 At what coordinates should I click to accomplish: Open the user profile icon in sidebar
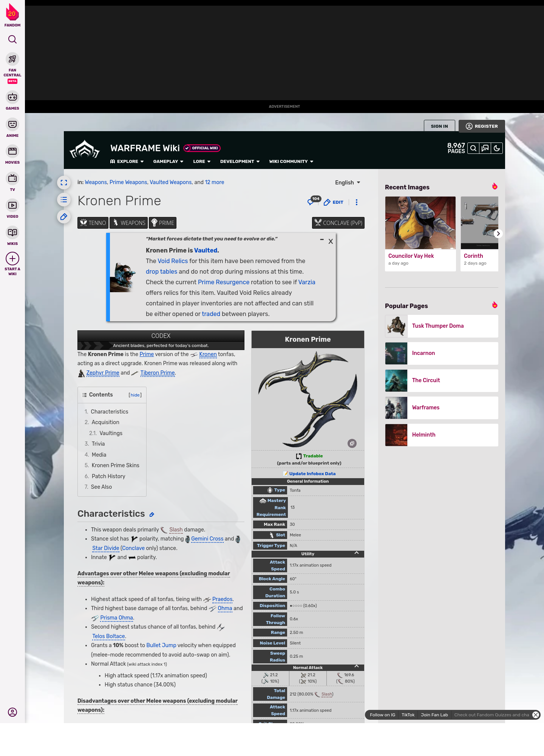point(12,712)
